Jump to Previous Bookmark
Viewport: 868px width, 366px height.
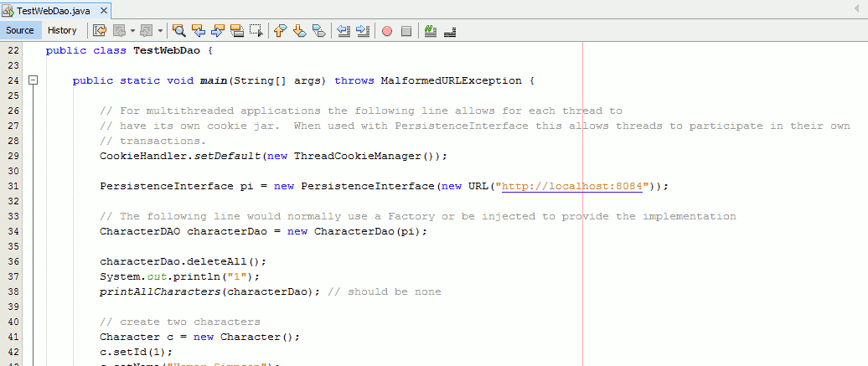point(280,31)
